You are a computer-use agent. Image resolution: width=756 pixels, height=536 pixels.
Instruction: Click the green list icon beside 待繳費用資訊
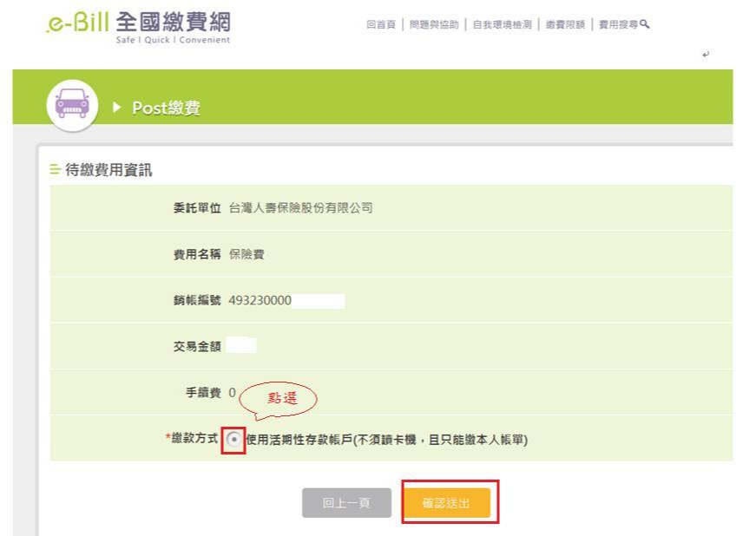[x=55, y=169]
